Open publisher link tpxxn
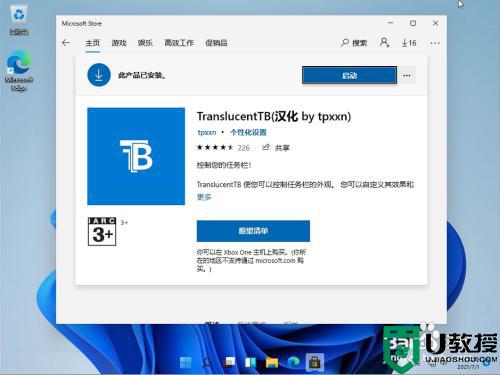This screenshot has width=500, height=375. click(x=207, y=132)
